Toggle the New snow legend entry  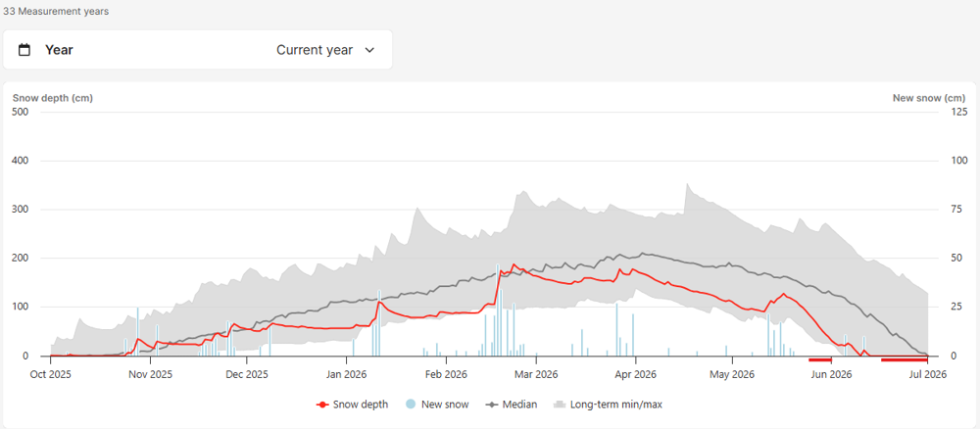(x=436, y=405)
